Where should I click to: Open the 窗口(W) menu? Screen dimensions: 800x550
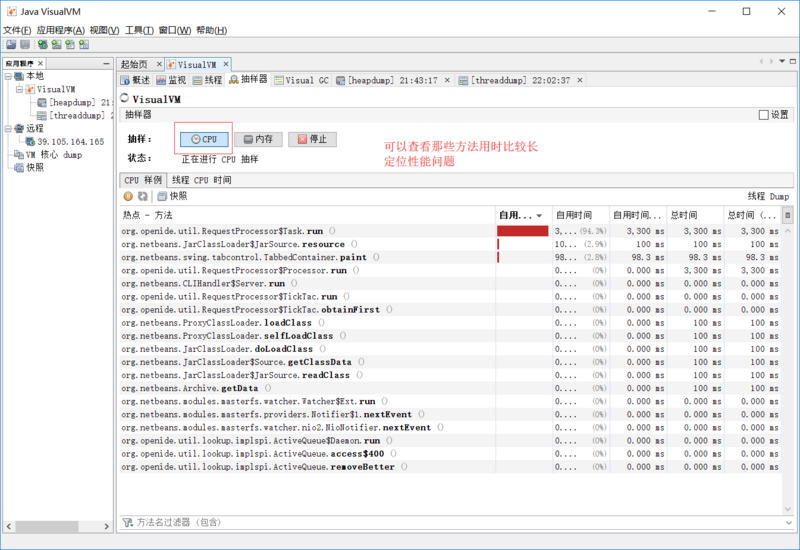[174, 30]
